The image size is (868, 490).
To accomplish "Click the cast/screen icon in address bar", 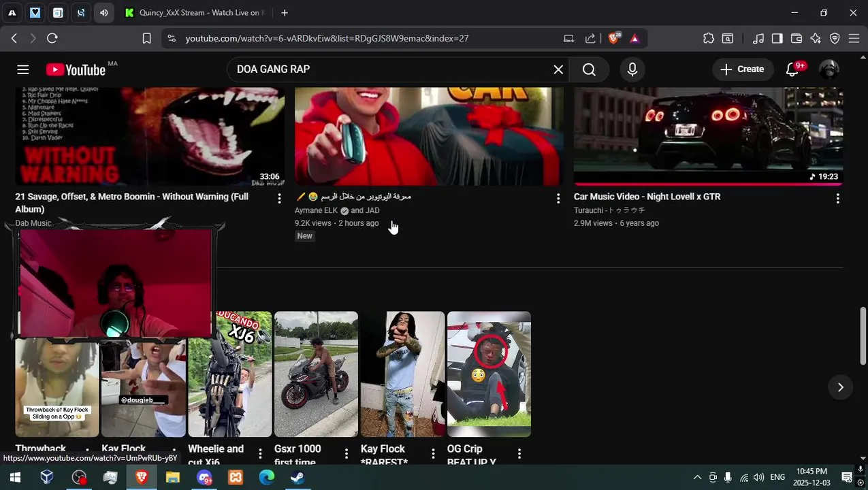I will pos(568,38).
